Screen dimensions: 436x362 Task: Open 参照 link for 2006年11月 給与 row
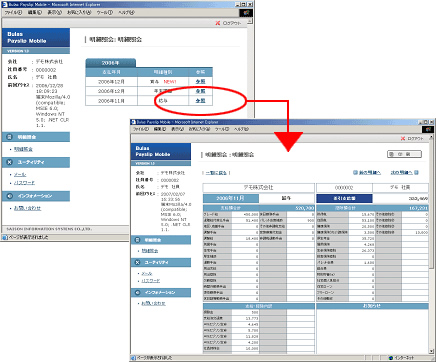pos(200,101)
